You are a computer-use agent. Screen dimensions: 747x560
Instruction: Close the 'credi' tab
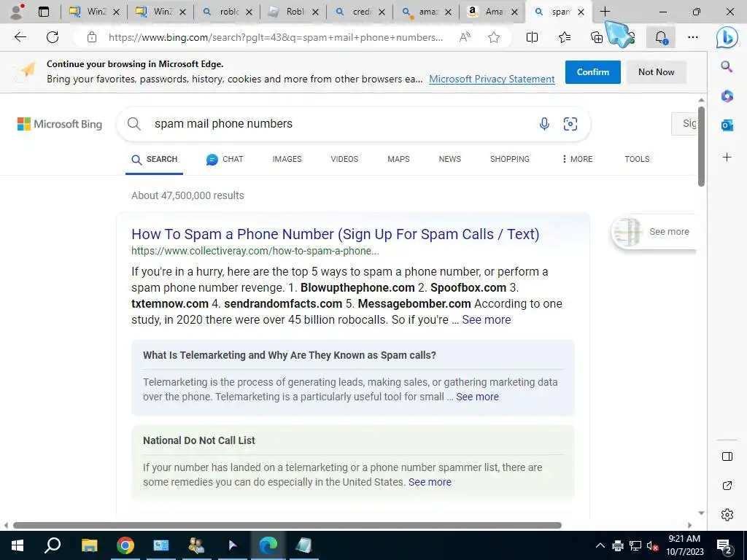pos(382,12)
